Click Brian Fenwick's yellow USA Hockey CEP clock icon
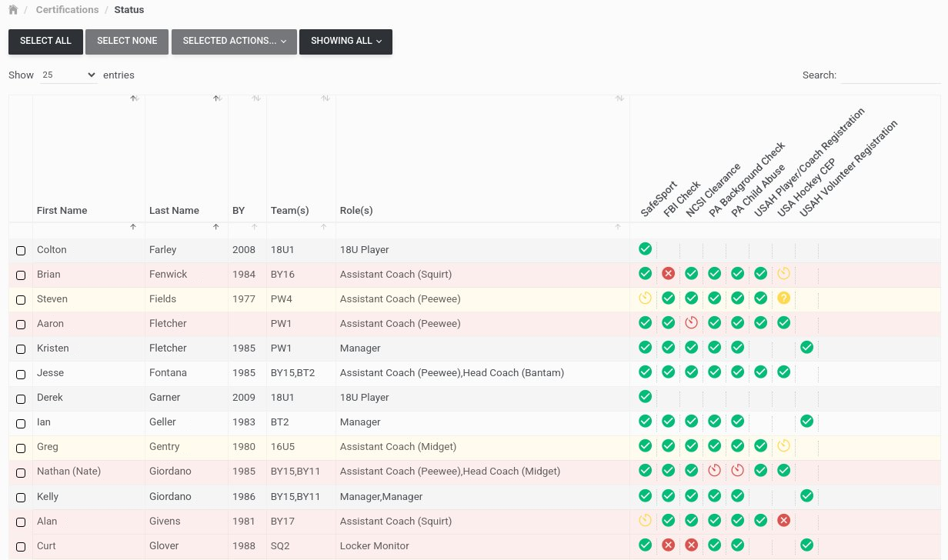The image size is (948, 560). [783, 273]
